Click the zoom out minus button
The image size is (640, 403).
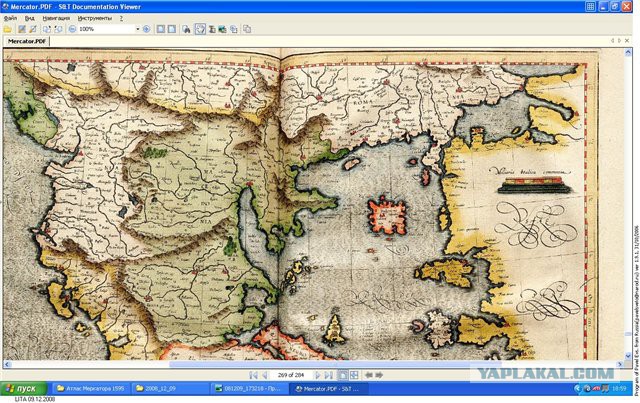coord(72,29)
